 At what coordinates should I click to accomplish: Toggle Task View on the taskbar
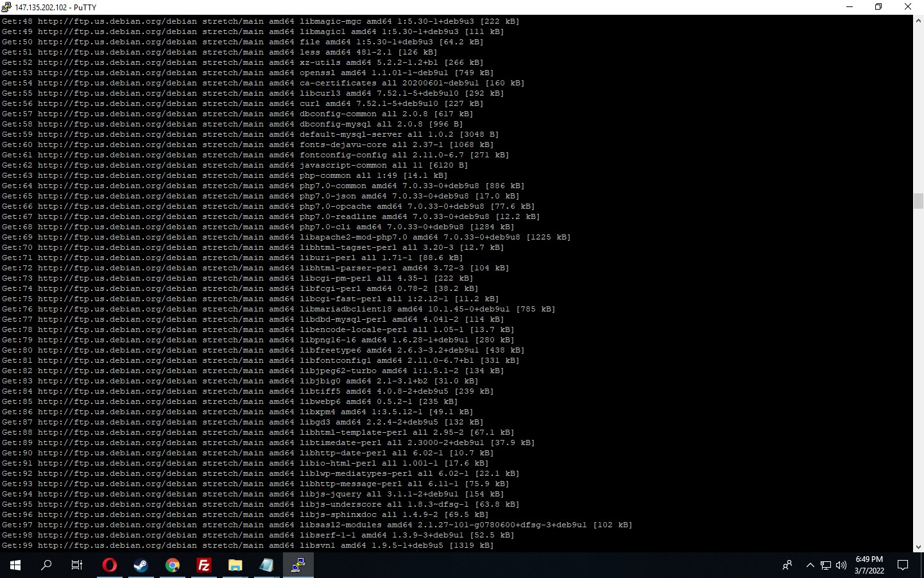pyautogui.click(x=76, y=565)
